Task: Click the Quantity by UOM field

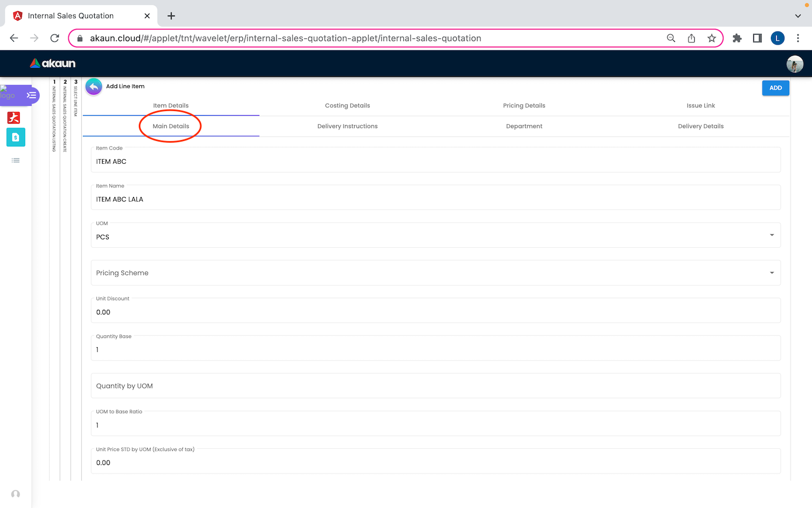Action: tap(436, 386)
